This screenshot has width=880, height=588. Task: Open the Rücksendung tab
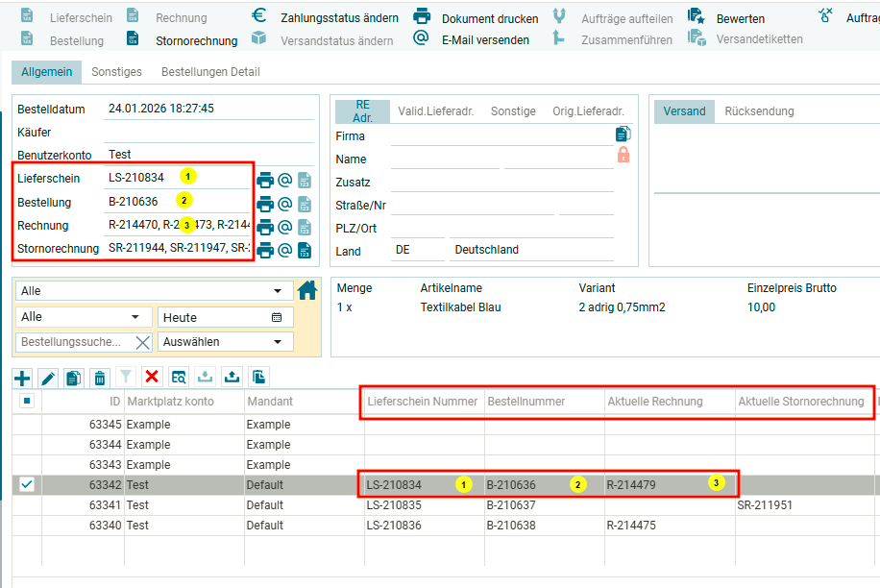(759, 111)
